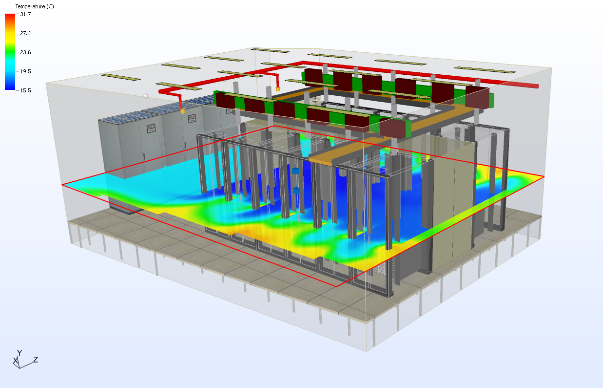Select the 19.5 legend value label
This screenshot has height=388, width=603.
click(x=25, y=71)
